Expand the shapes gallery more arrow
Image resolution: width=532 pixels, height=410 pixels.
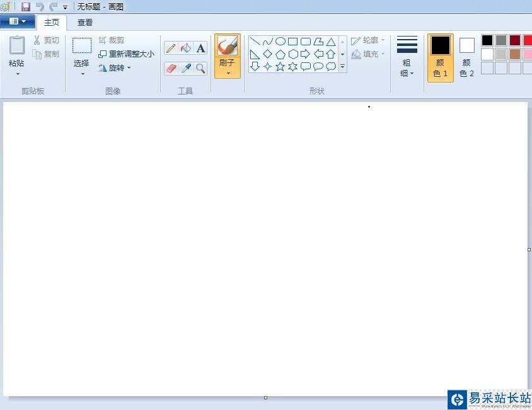tap(343, 67)
